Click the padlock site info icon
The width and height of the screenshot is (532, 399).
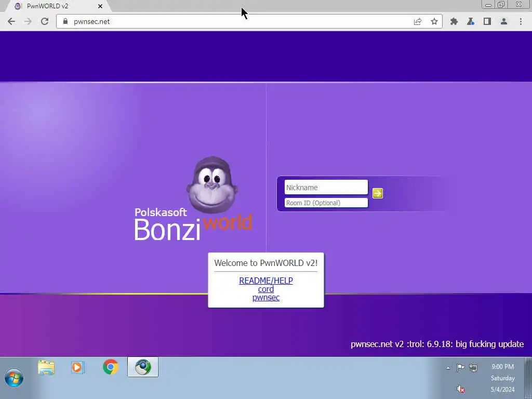click(x=65, y=21)
